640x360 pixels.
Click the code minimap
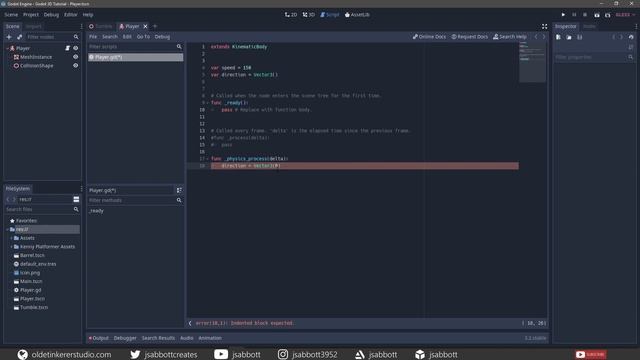532,61
